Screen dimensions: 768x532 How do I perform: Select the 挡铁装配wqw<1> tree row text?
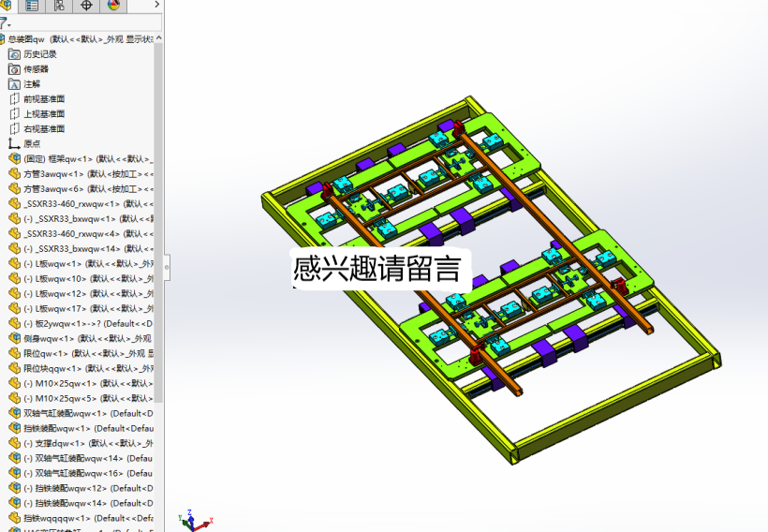tap(88, 428)
